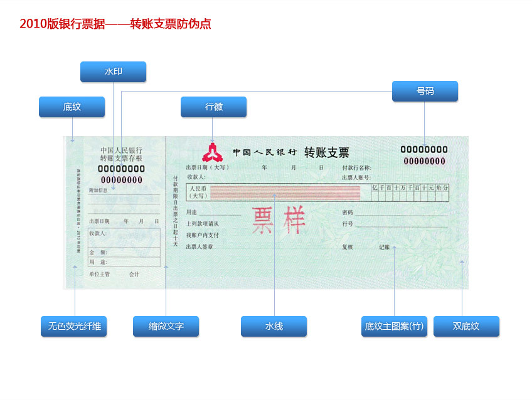The height and width of the screenshot is (400, 532).
Task: Click the 金额 label on stub
Action: coord(98,252)
